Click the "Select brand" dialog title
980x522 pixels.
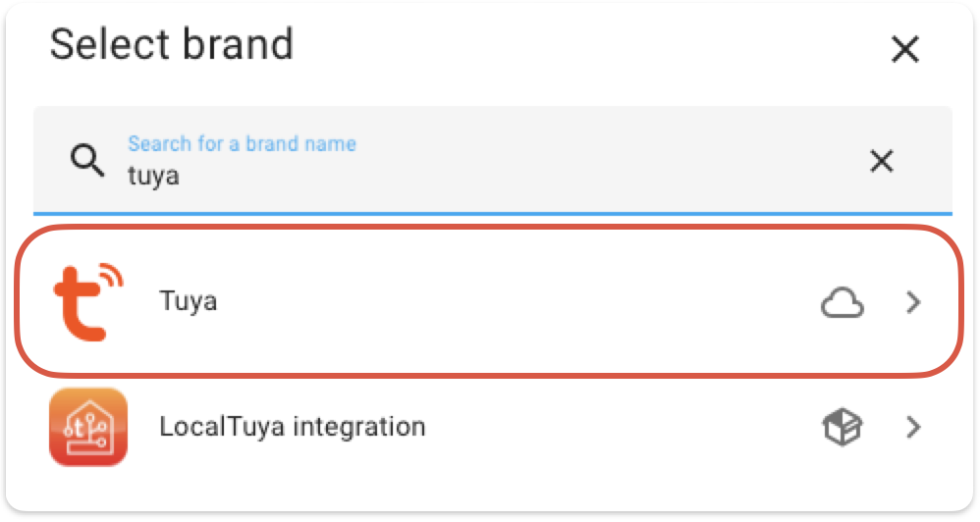(x=171, y=45)
